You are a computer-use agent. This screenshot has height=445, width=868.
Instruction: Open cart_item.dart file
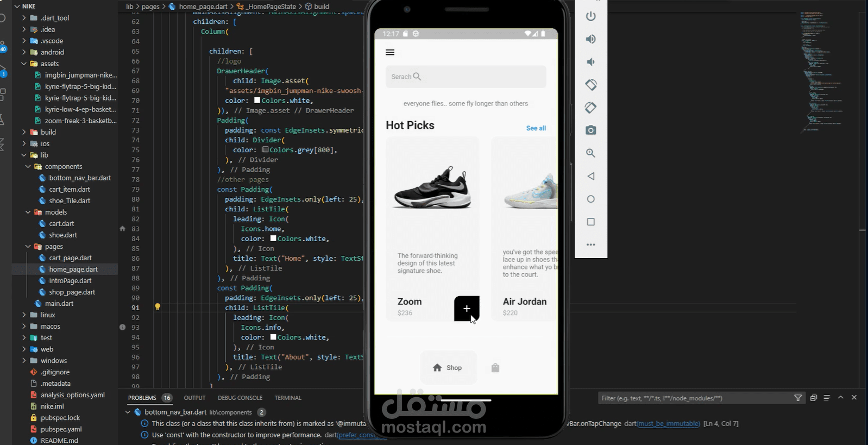click(x=70, y=189)
